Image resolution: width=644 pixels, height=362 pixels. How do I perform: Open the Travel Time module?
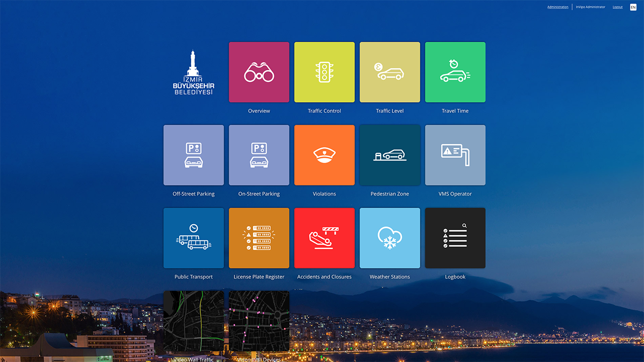455,72
